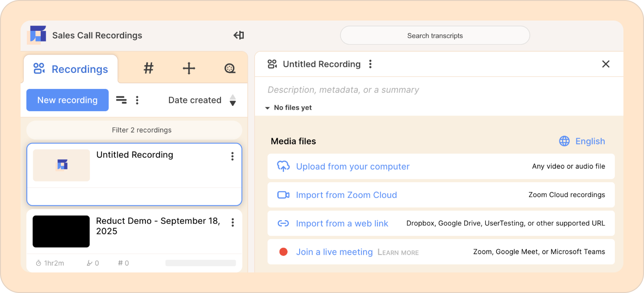
Task: Toggle the Date created sort direction arrows
Action: click(233, 100)
